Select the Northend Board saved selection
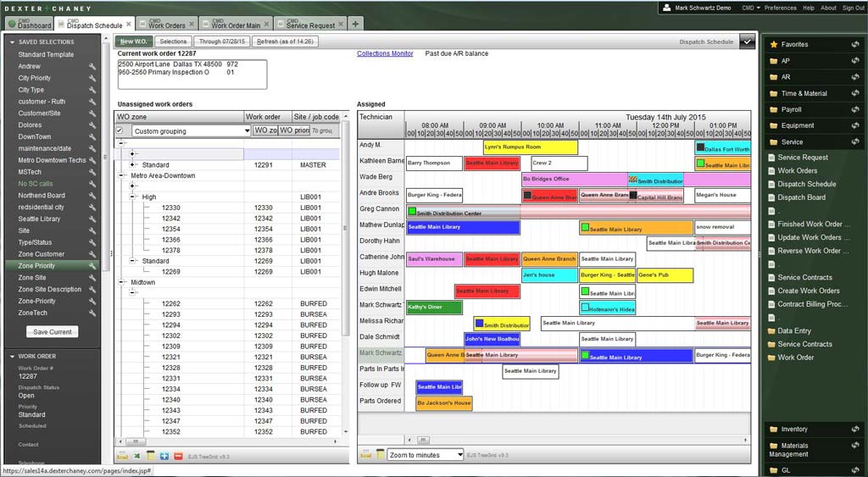 pyautogui.click(x=42, y=196)
